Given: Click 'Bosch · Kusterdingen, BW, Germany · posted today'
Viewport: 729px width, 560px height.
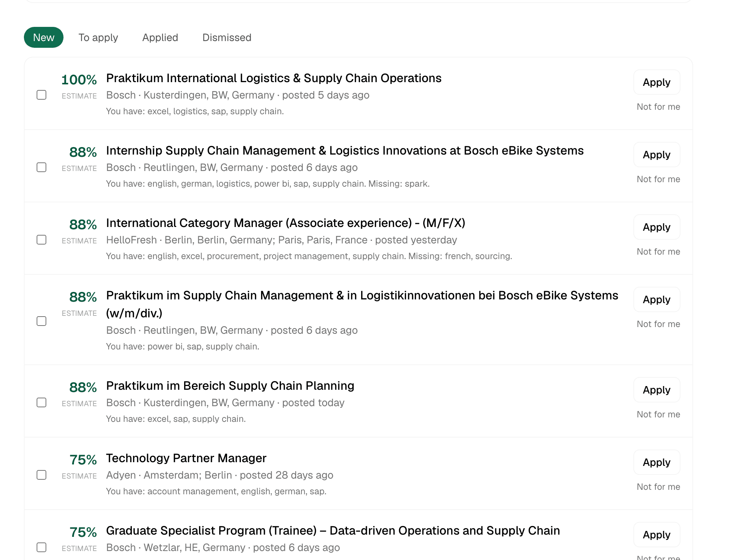Looking at the screenshot, I should click(225, 403).
